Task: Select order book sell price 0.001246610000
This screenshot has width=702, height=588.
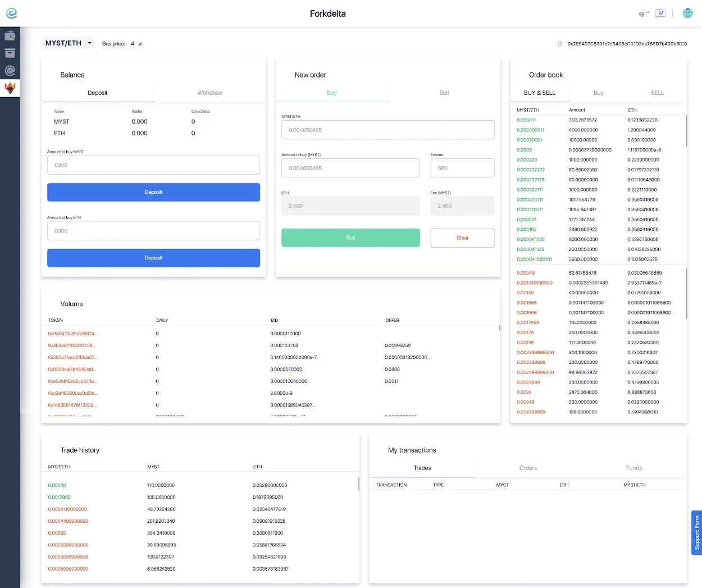Action: [x=535, y=283]
